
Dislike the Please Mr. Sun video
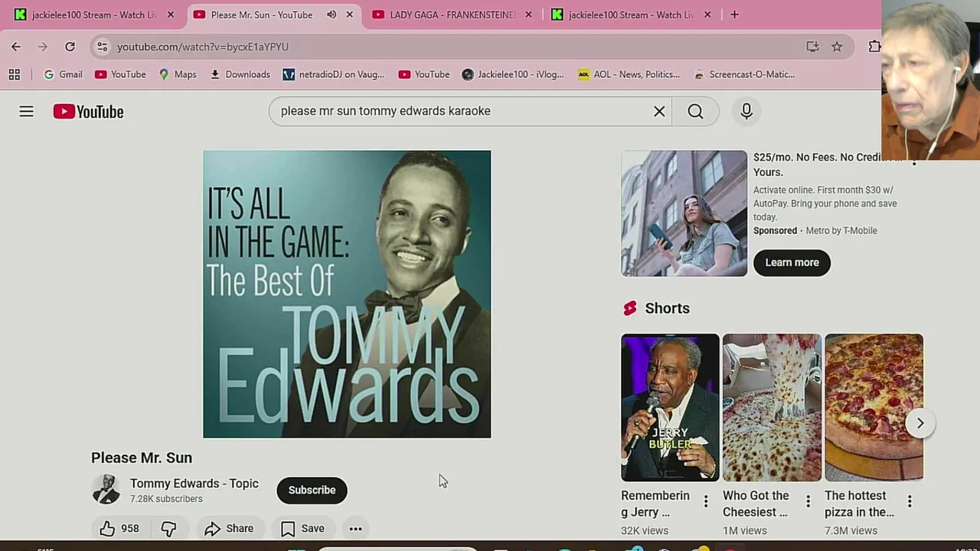pos(169,528)
